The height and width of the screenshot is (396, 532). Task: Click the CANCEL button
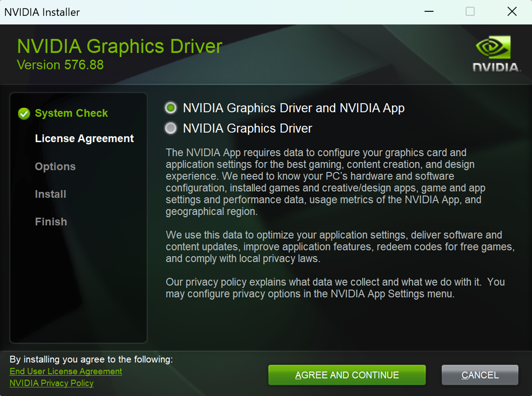[480, 375]
